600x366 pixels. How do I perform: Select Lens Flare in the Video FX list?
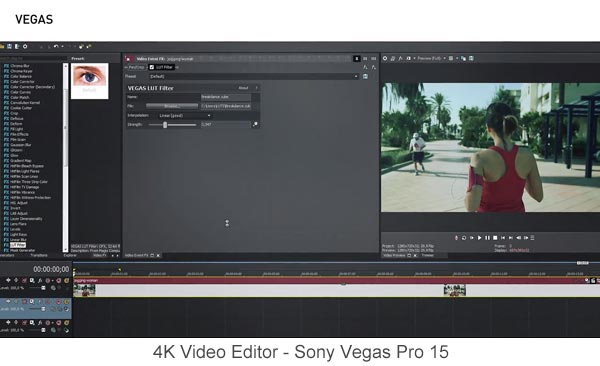(x=18, y=224)
